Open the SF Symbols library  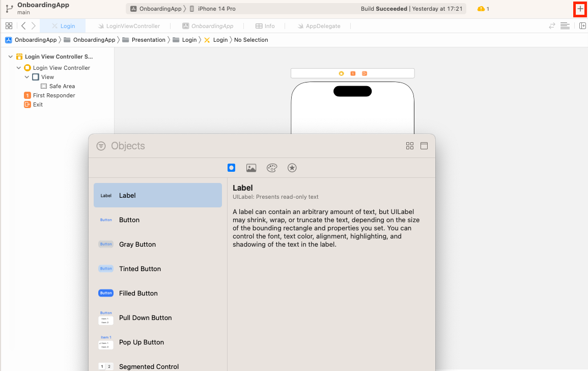[292, 168]
